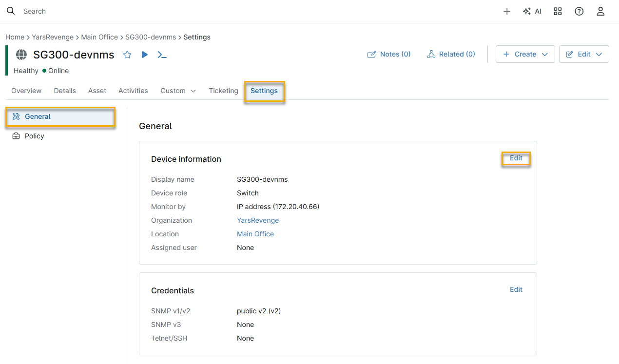Expand the Custom tab menu
Screen dimensions: 619x364
tap(178, 91)
